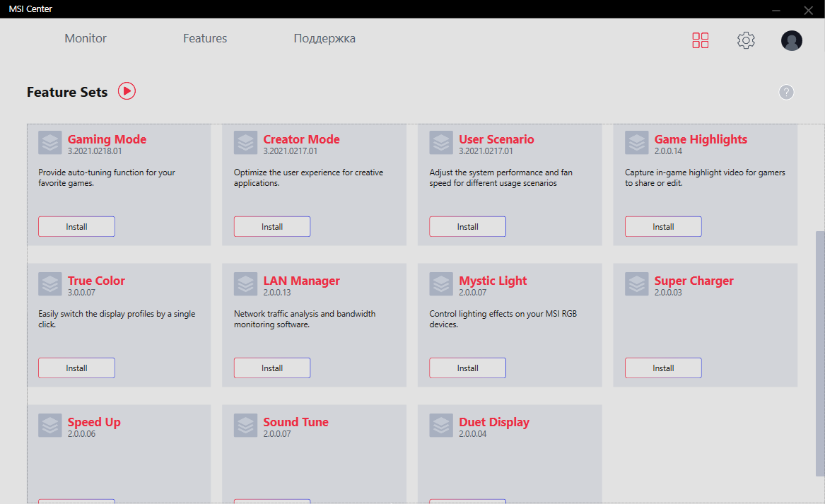Open settings gear icon
This screenshot has height=504, width=825.
point(746,40)
